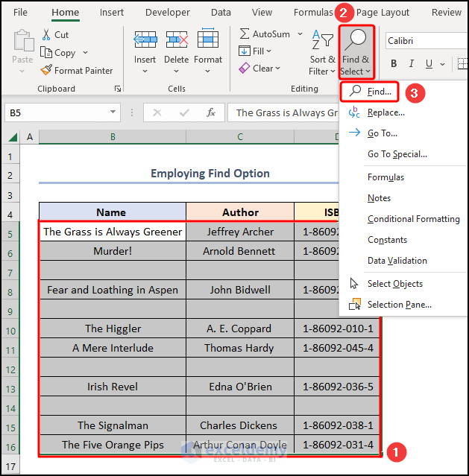Expand the Delete cells dropdown arrow
The width and height of the screenshot is (469, 476).
click(x=176, y=72)
